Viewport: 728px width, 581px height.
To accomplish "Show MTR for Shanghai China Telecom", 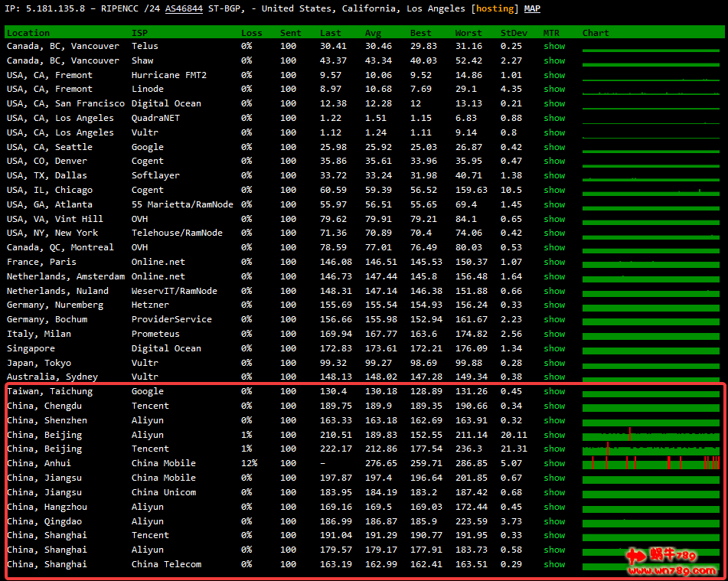I will point(554,564).
